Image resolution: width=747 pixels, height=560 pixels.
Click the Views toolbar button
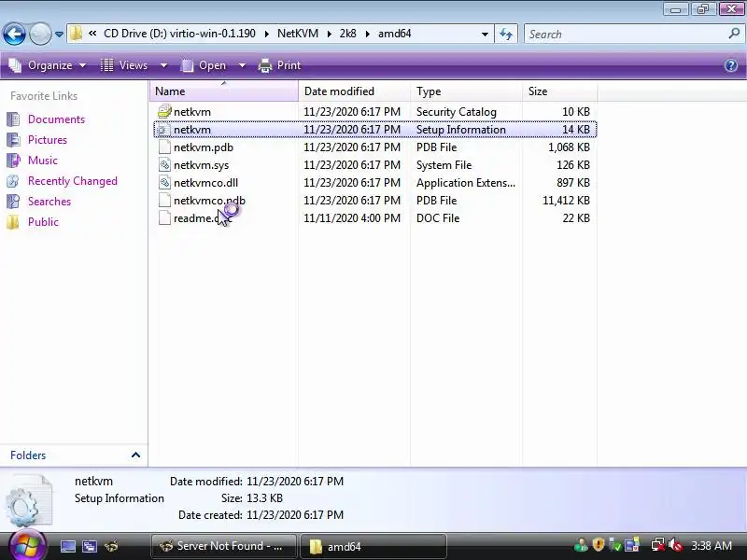pos(124,65)
